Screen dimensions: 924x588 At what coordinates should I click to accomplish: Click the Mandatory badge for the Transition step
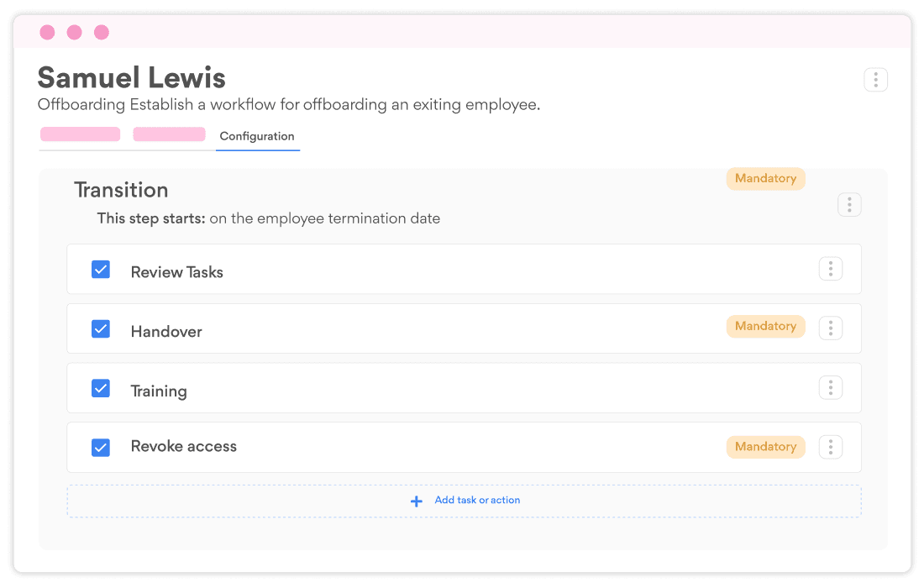pos(765,178)
